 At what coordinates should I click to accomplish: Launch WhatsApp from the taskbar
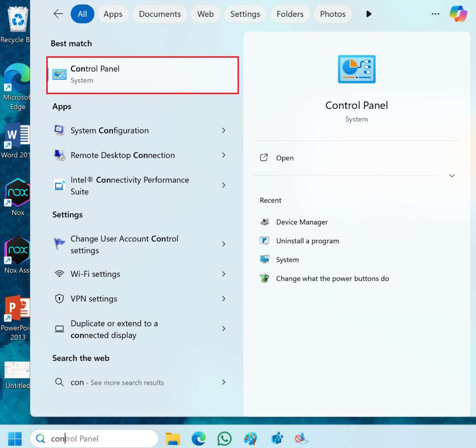tap(224, 438)
